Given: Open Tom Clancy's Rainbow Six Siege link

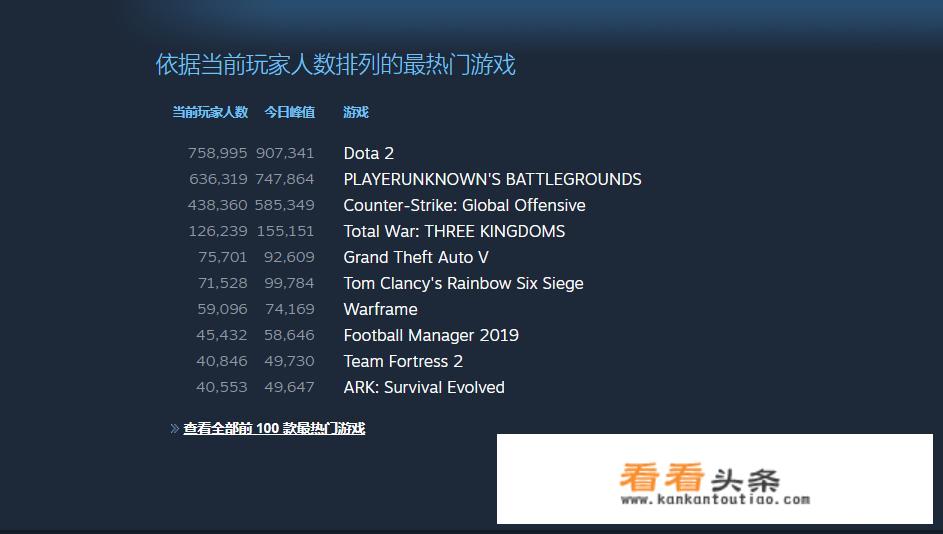Looking at the screenshot, I should 463,283.
